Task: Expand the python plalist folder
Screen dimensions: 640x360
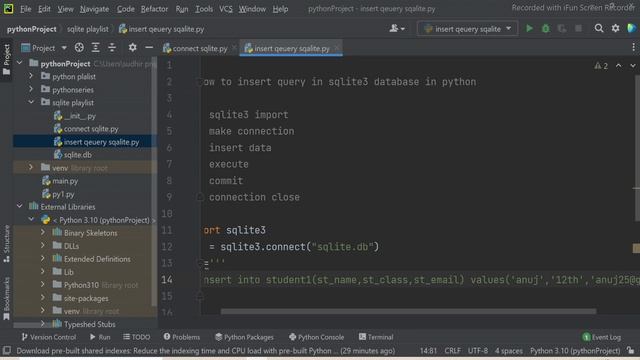Action: tap(31, 76)
